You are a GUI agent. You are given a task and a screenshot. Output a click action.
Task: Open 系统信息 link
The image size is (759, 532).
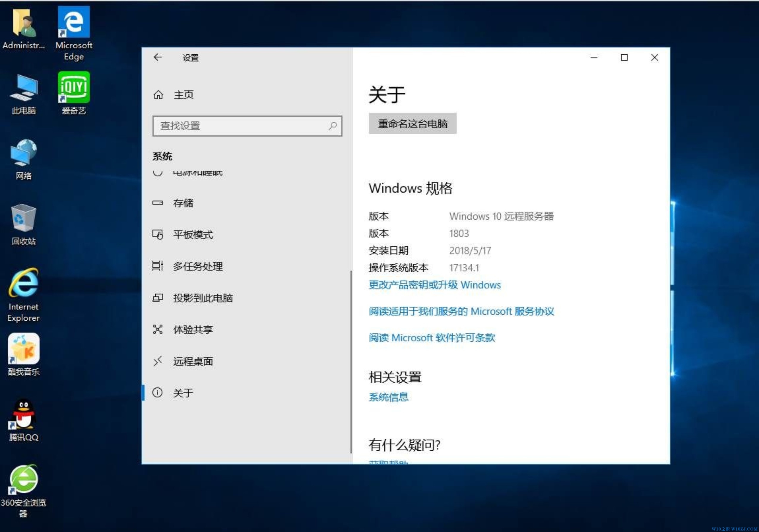pos(388,397)
